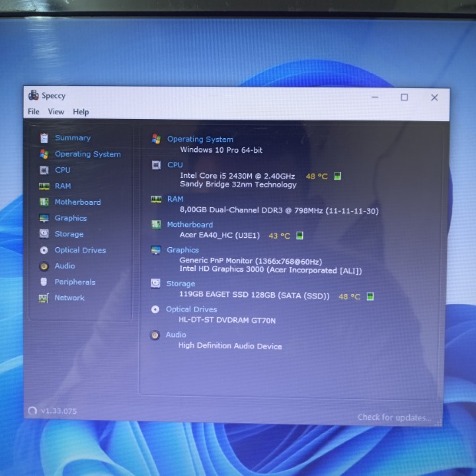The width and height of the screenshot is (476, 476).
Task: Open the Help menu
Action: 81,112
